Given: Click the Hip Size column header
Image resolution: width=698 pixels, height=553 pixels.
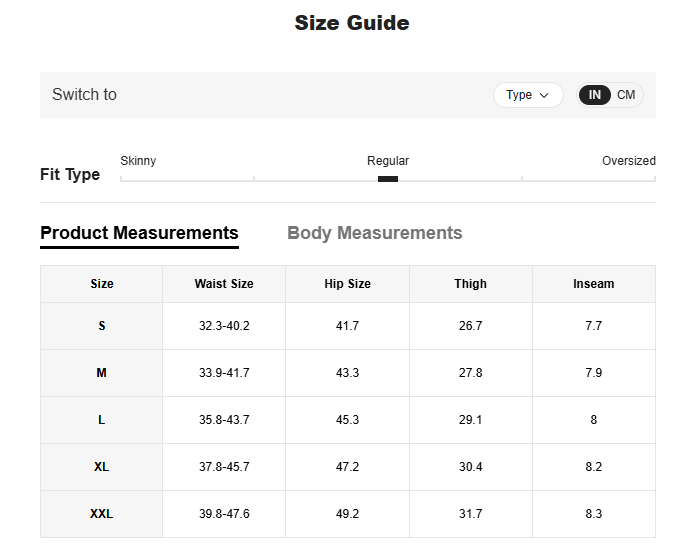Looking at the screenshot, I should click(x=347, y=284).
